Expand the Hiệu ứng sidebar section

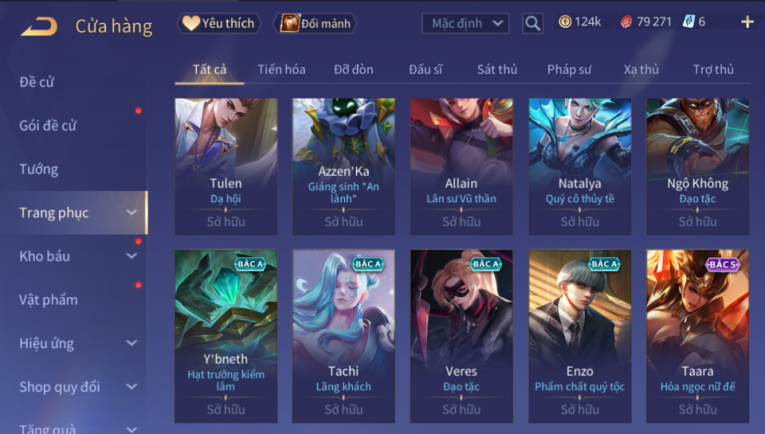point(131,343)
